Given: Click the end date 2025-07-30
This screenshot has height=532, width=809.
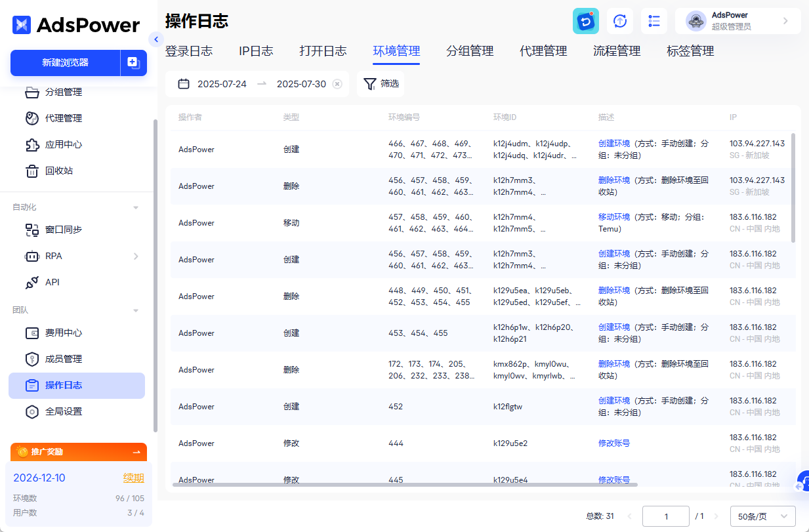Looking at the screenshot, I should [301, 84].
